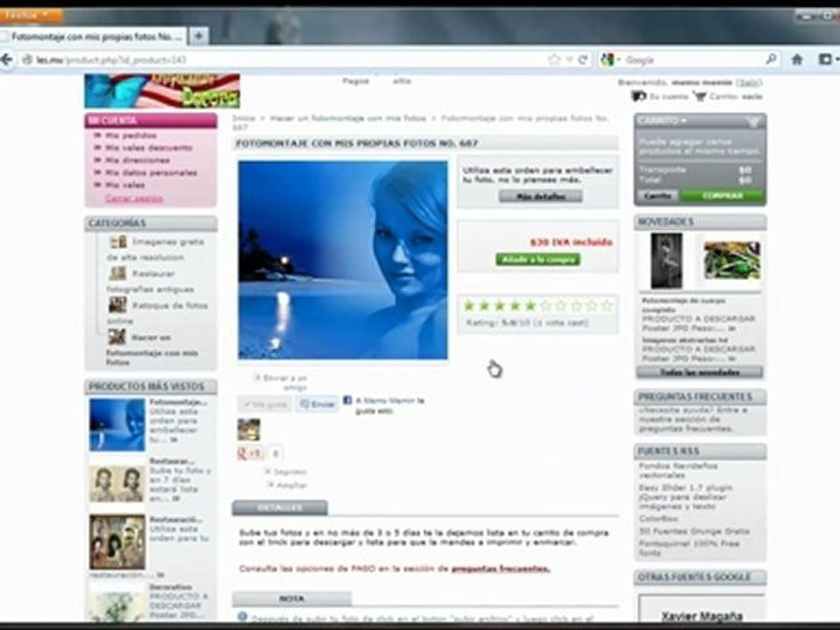The image size is (840, 630).
Task: Click the Siguiente link
Action: click(x=290, y=472)
